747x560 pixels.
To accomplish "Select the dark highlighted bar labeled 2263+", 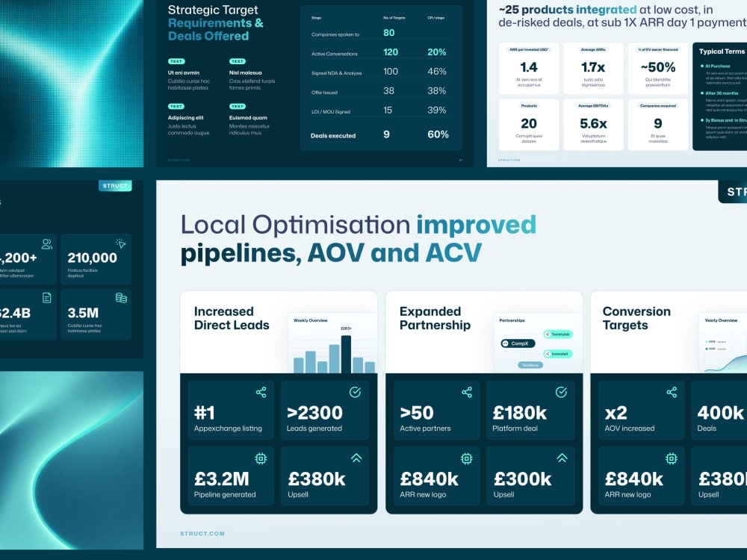I will [347, 354].
